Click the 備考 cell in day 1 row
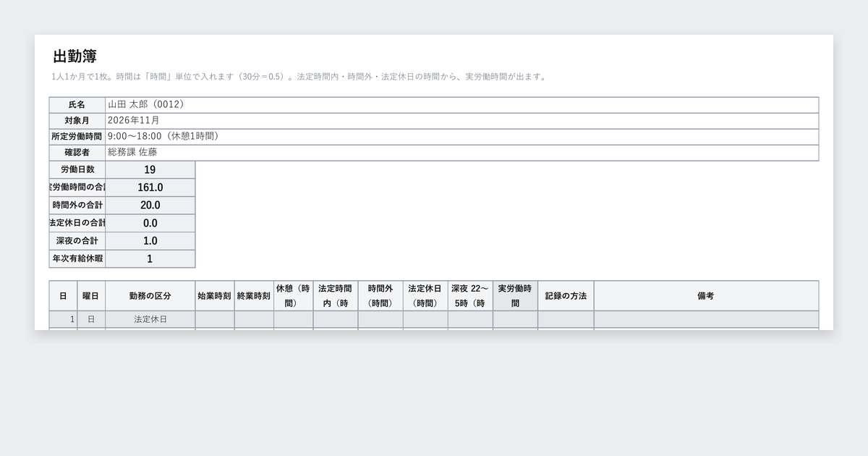The width and height of the screenshot is (868, 456). (x=706, y=319)
